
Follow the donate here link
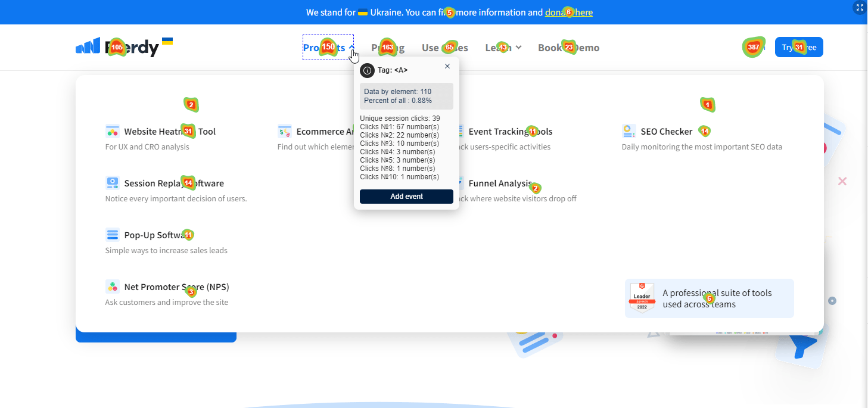pos(568,13)
